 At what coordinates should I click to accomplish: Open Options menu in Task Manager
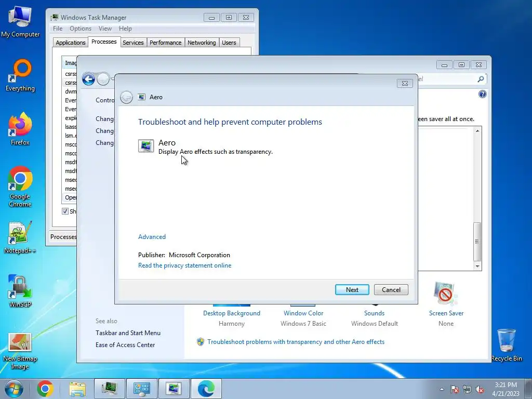pyautogui.click(x=81, y=29)
